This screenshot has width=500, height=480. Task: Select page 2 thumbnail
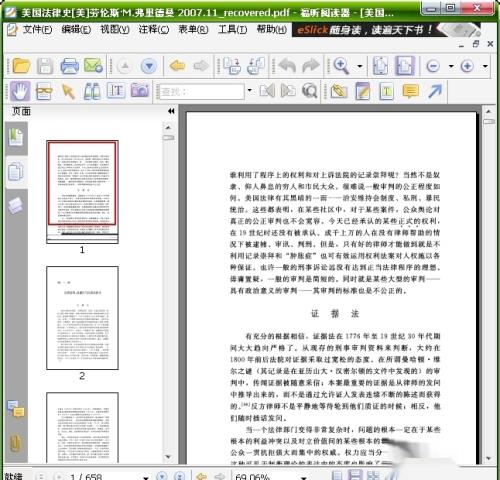point(82,318)
